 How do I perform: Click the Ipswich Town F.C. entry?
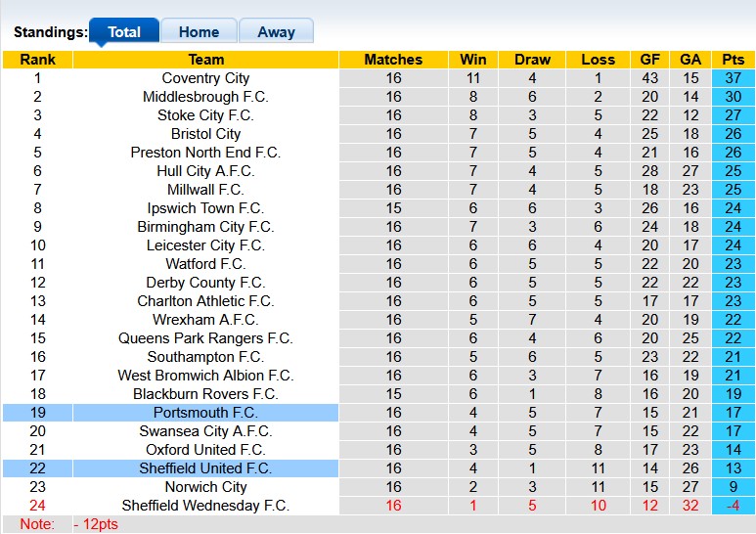[x=205, y=208]
